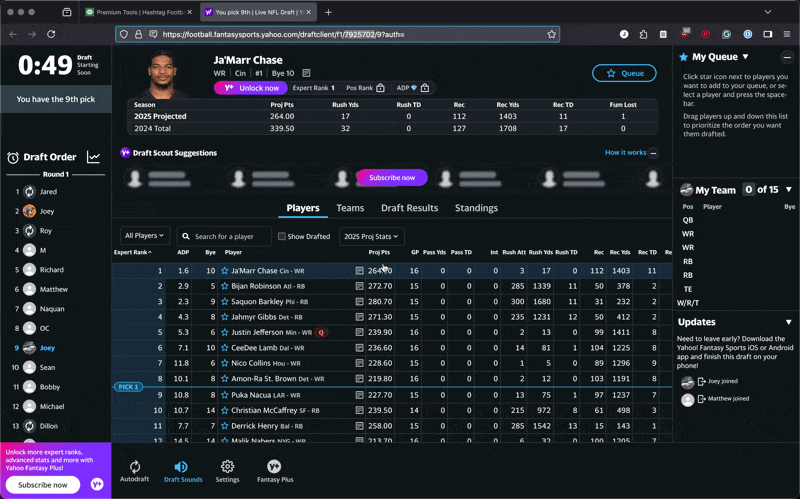Minimize the My Queue panel
The height and width of the screenshot is (499, 800).
787,57
